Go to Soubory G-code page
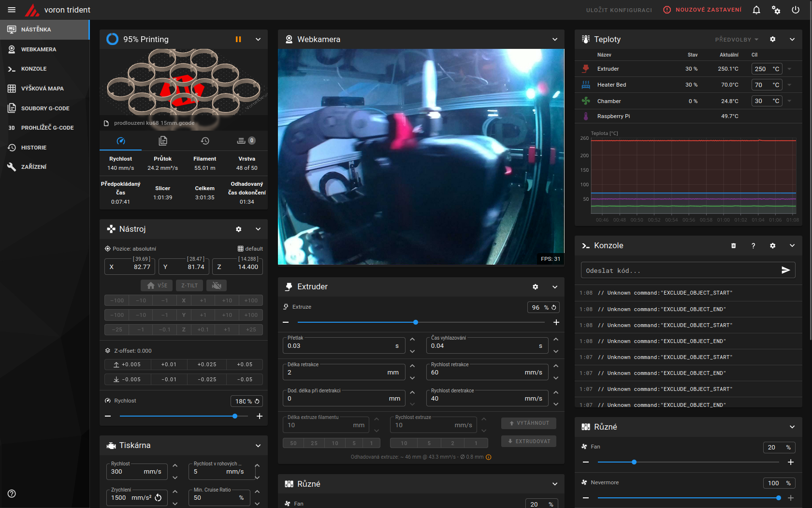This screenshot has height=508, width=812. 45,108
